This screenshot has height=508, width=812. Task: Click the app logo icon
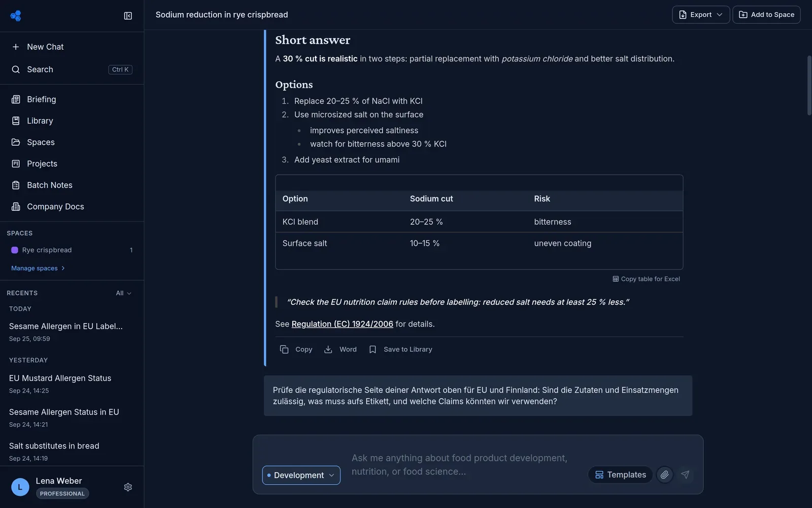click(x=16, y=16)
